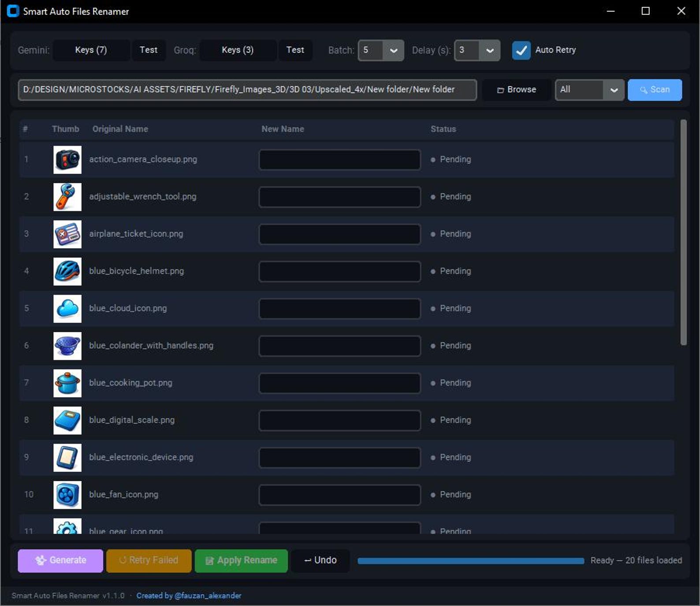The image size is (700, 606).
Task: Click the action camera thumbnail
Action: pyautogui.click(x=67, y=160)
